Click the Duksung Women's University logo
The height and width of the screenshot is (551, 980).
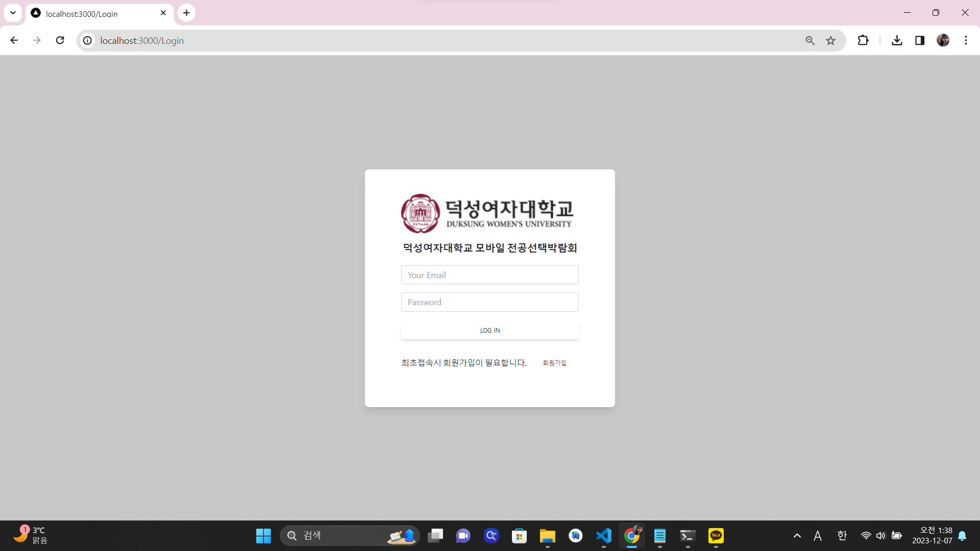pos(487,213)
